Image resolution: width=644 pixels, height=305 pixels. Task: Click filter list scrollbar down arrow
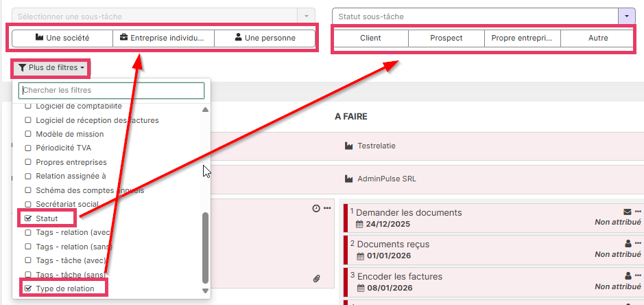205,291
